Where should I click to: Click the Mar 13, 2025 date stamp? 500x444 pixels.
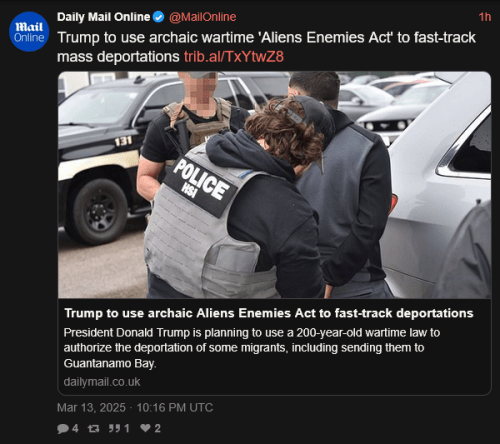91,408
